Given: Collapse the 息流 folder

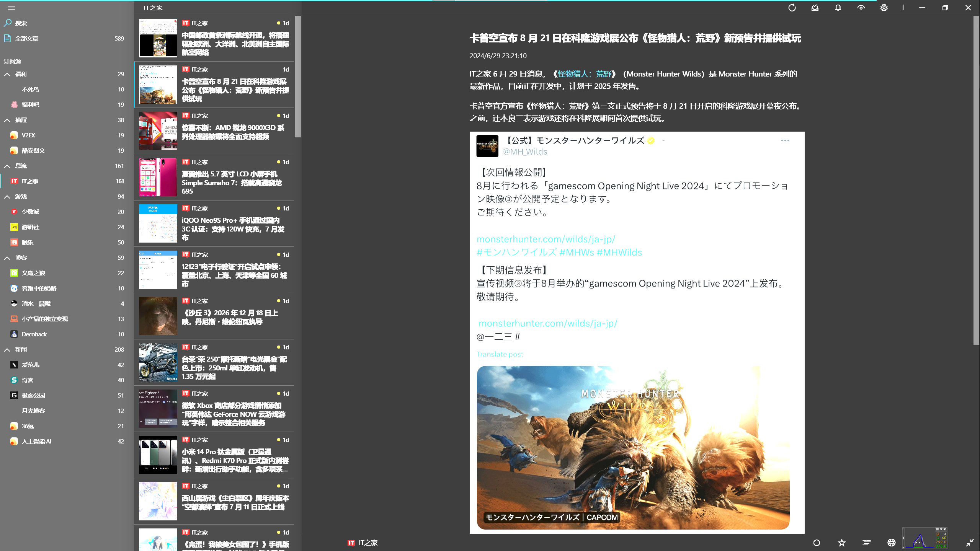Looking at the screenshot, I should 7,166.
